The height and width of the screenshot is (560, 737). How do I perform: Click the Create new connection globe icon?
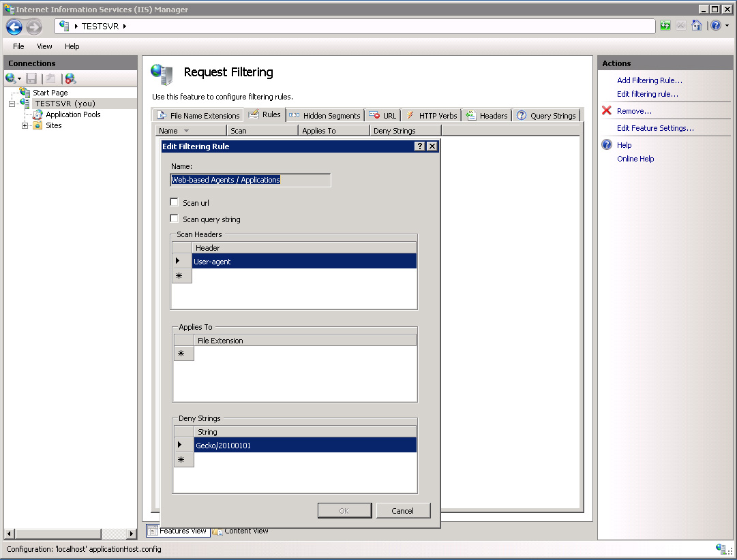(x=10, y=78)
